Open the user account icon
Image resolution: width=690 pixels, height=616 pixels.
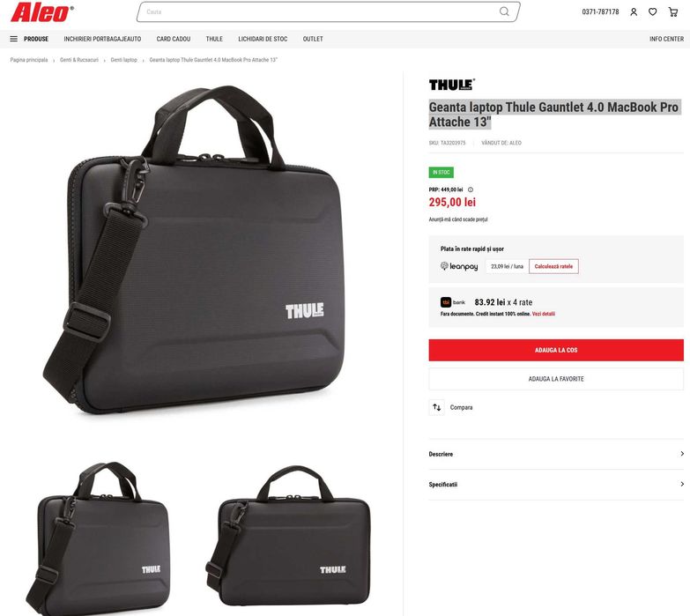click(x=634, y=11)
